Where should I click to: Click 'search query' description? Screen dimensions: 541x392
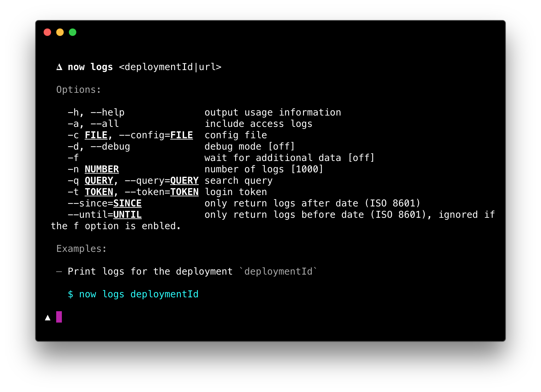pyautogui.click(x=239, y=181)
